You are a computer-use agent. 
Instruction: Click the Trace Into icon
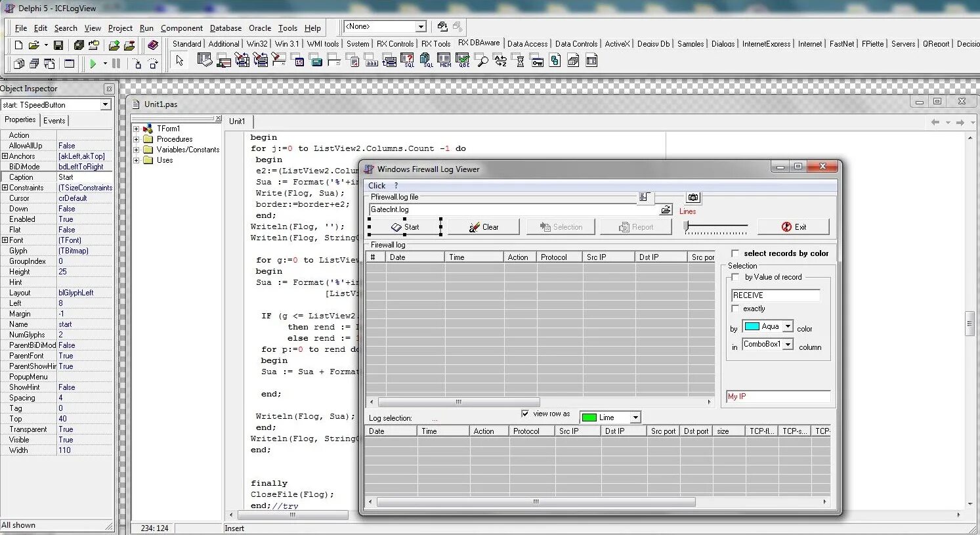click(x=138, y=64)
